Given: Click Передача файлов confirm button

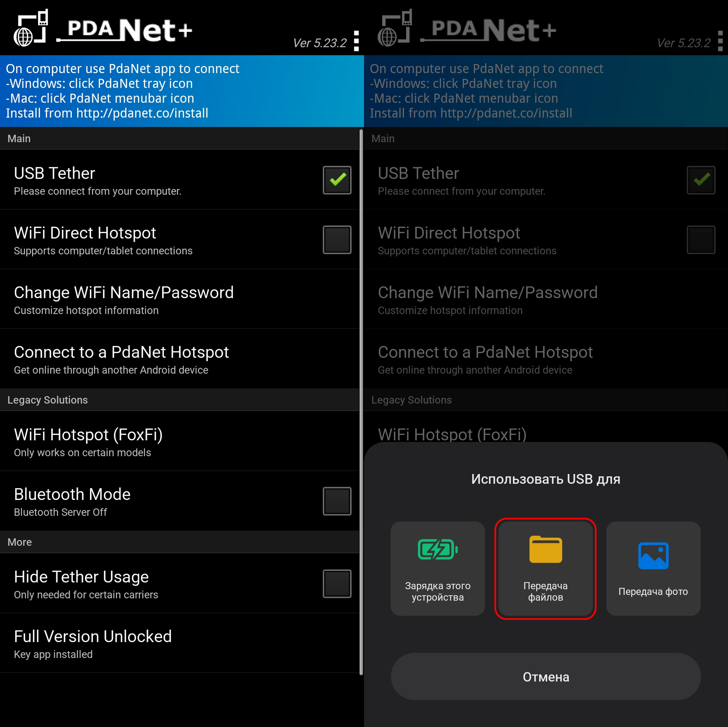Looking at the screenshot, I should pos(546,569).
